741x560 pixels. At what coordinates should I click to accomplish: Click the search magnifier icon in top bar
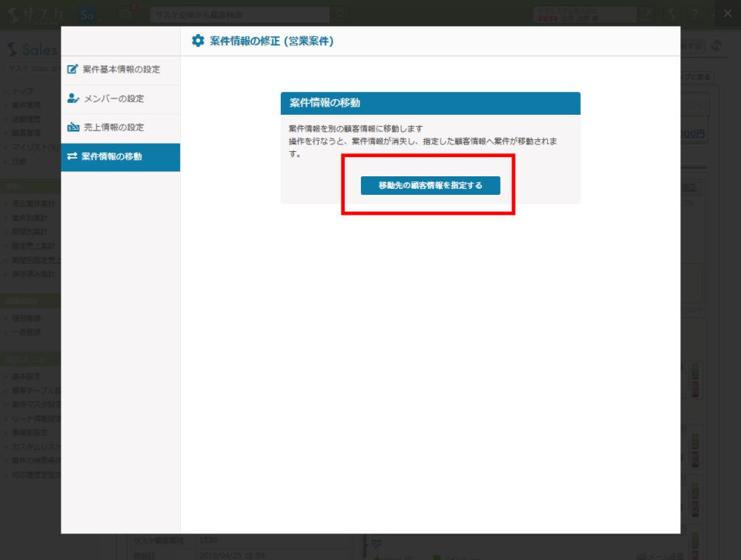[x=340, y=14]
